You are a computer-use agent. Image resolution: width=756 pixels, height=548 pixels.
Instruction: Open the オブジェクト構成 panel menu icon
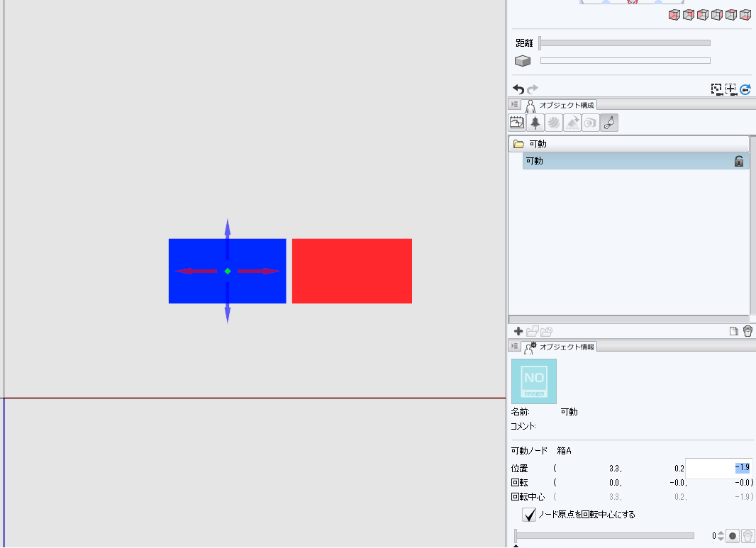(514, 105)
